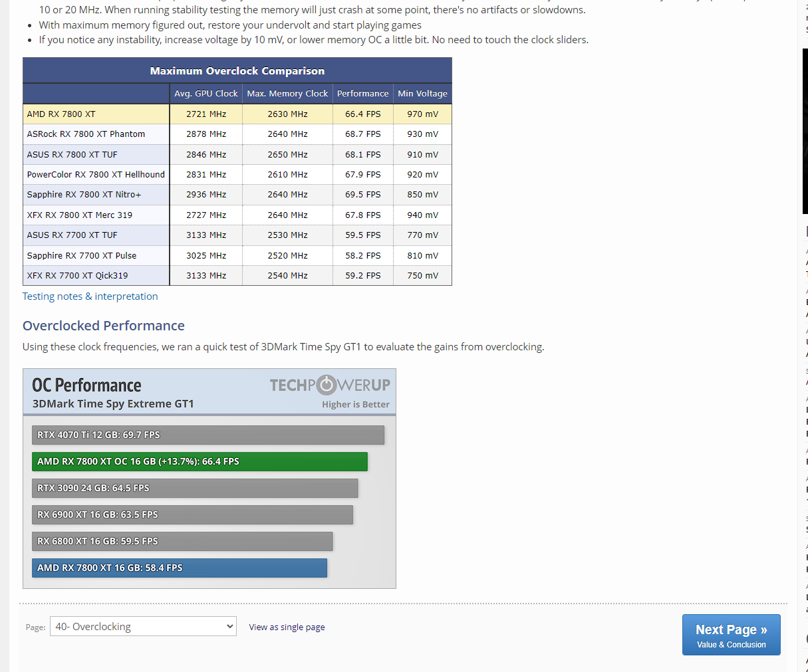This screenshot has height=672, width=808.
Task: Click 69.5 FPS performance value
Action: 363,195
